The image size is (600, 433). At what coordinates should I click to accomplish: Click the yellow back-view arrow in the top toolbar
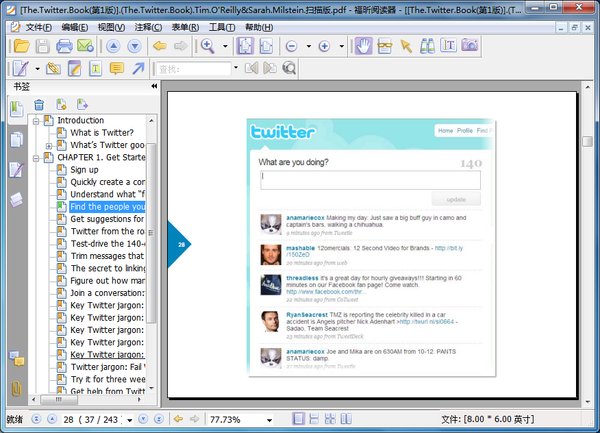[x=160, y=46]
